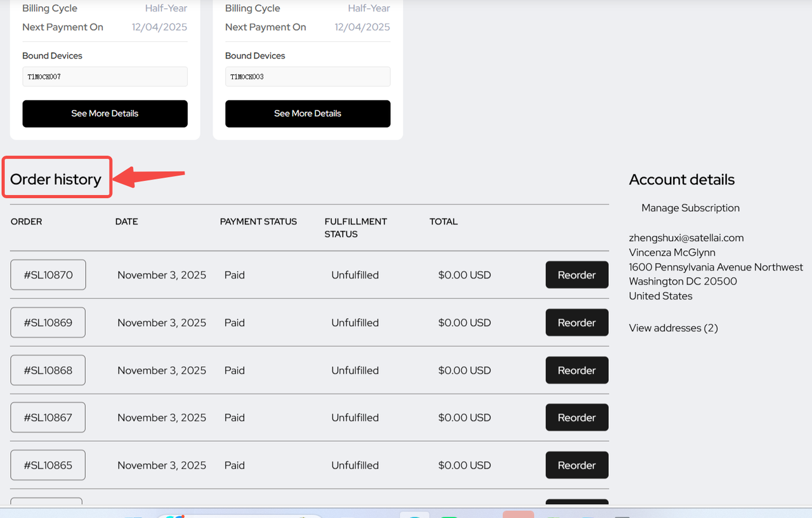The height and width of the screenshot is (518, 812).
Task: Click the T1MOCK007 bound device field
Action: [105, 77]
